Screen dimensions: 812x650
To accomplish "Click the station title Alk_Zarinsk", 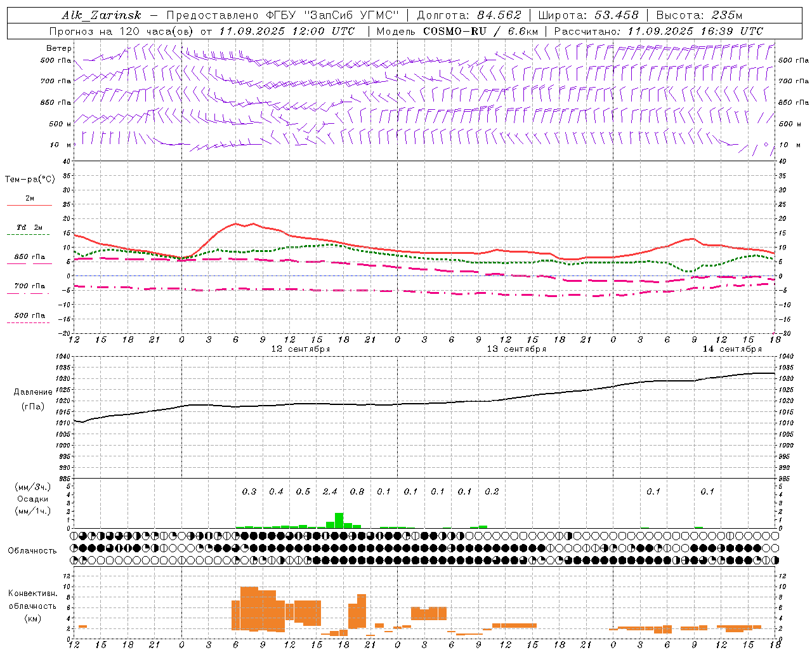I will pyautogui.click(x=101, y=15).
